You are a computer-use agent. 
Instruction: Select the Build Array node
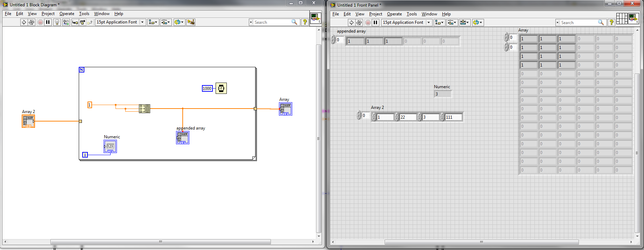[145, 109]
